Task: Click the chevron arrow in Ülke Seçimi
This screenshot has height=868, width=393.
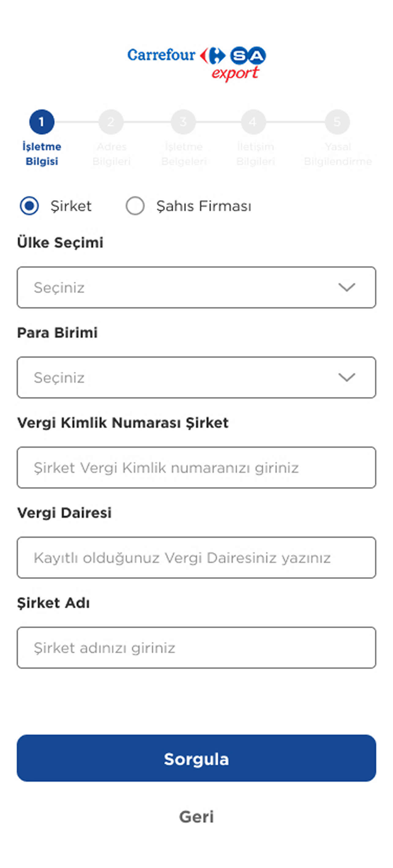Action: point(347,287)
